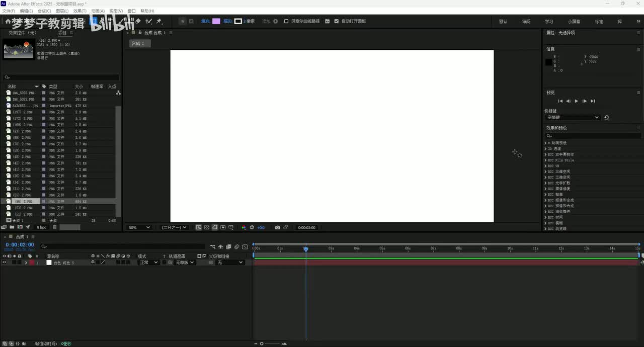Switch to 学习 workspace
The image size is (644, 347).
pyautogui.click(x=549, y=22)
